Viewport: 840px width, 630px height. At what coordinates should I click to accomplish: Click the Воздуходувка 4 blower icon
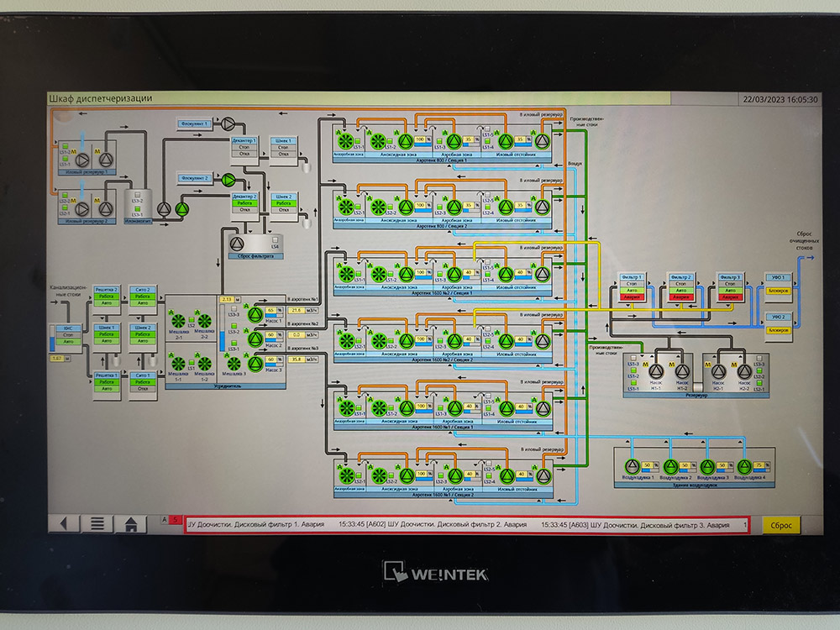click(744, 466)
